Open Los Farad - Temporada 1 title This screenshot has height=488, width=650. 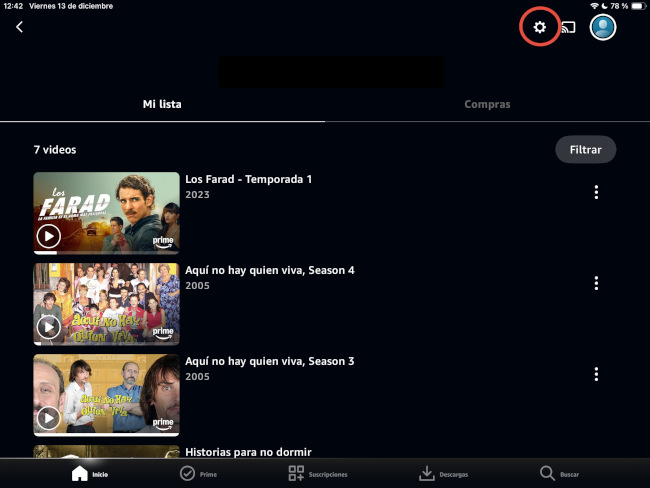249,179
